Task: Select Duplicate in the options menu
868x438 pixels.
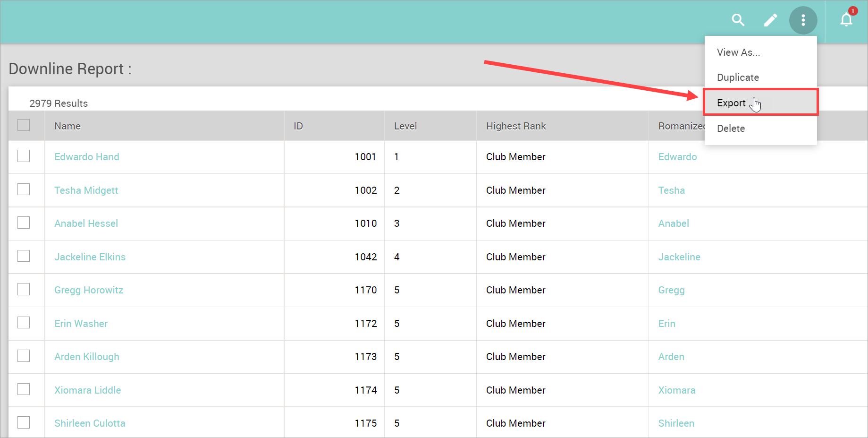Action: [760, 77]
